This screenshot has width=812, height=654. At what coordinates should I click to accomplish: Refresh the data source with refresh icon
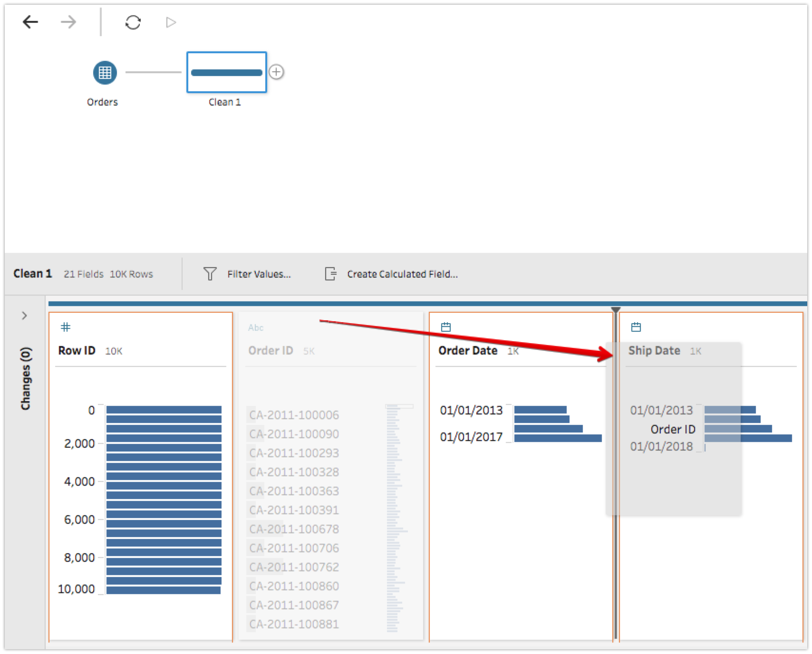coord(133,22)
